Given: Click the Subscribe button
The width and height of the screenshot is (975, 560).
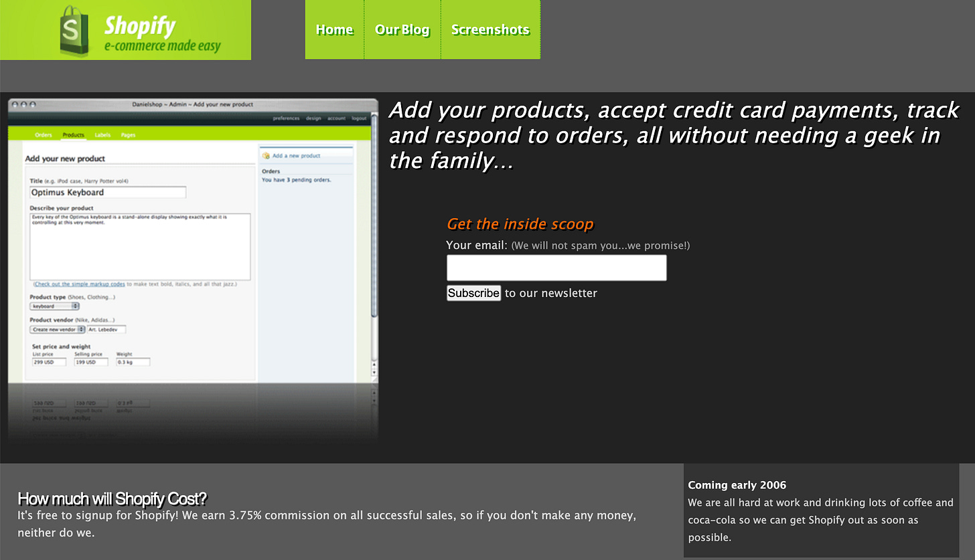Looking at the screenshot, I should [x=473, y=293].
